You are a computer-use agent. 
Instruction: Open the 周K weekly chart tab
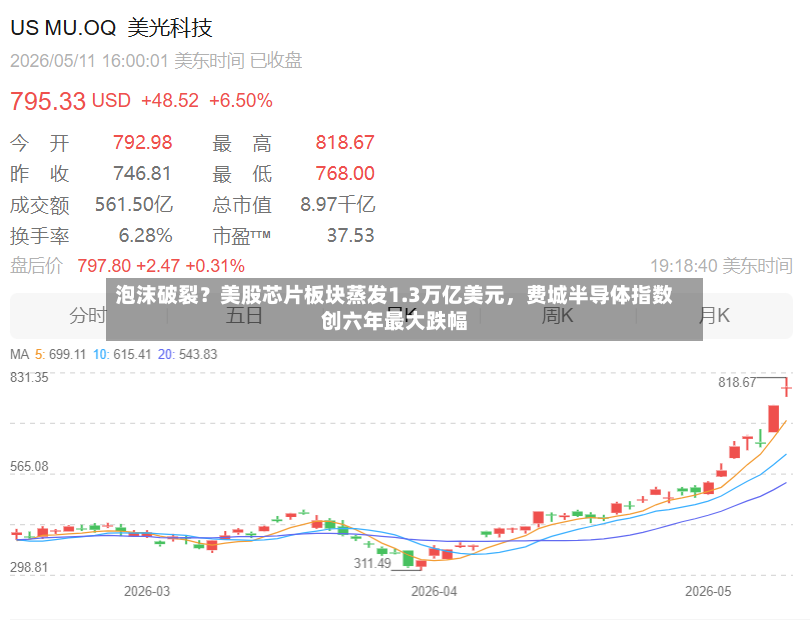(557, 315)
